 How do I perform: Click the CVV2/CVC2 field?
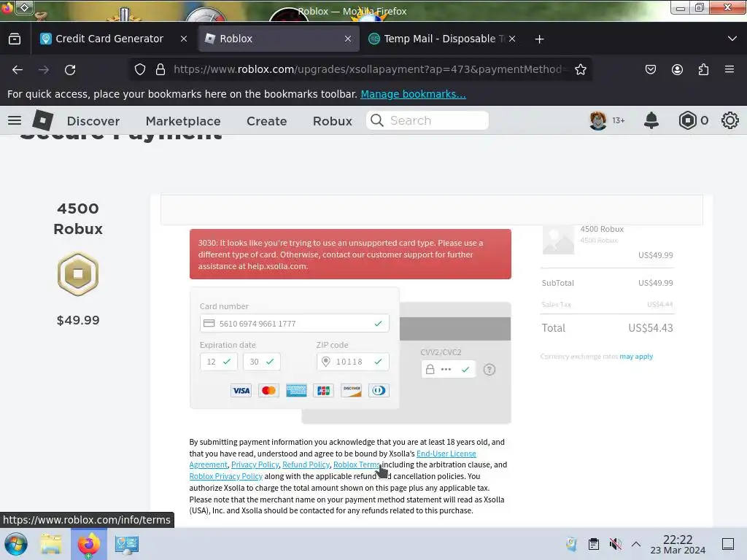point(449,369)
